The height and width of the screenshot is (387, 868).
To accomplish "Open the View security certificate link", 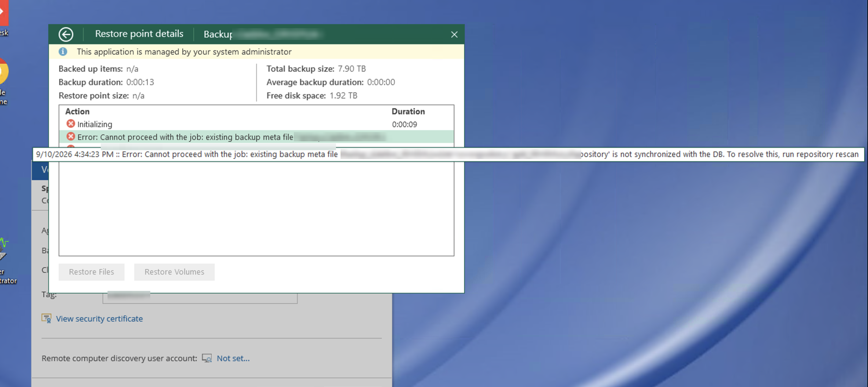I will pyautogui.click(x=99, y=319).
